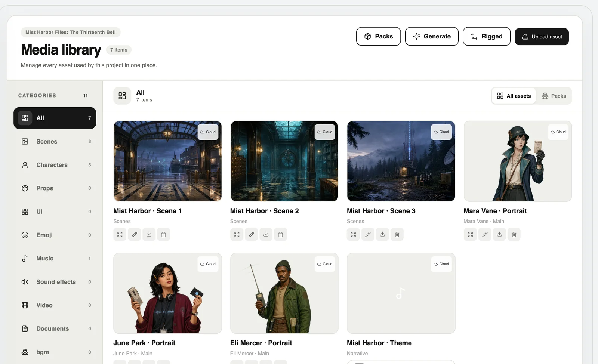Edit the Mist Harbor Scene 3 asset
The height and width of the screenshot is (364, 598).
[368, 234]
